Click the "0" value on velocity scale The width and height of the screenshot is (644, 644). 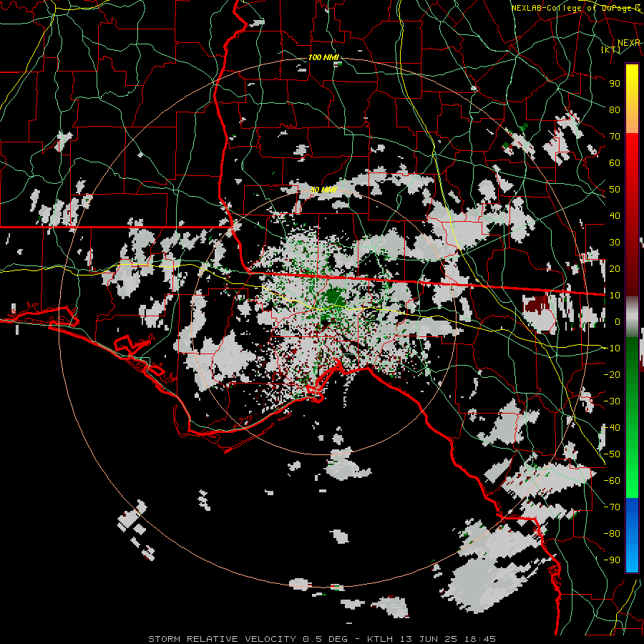(x=618, y=321)
